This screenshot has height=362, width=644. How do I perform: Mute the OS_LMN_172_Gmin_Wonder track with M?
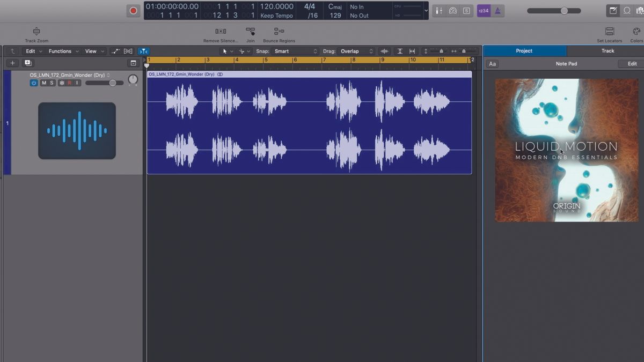[x=43, y=83]
